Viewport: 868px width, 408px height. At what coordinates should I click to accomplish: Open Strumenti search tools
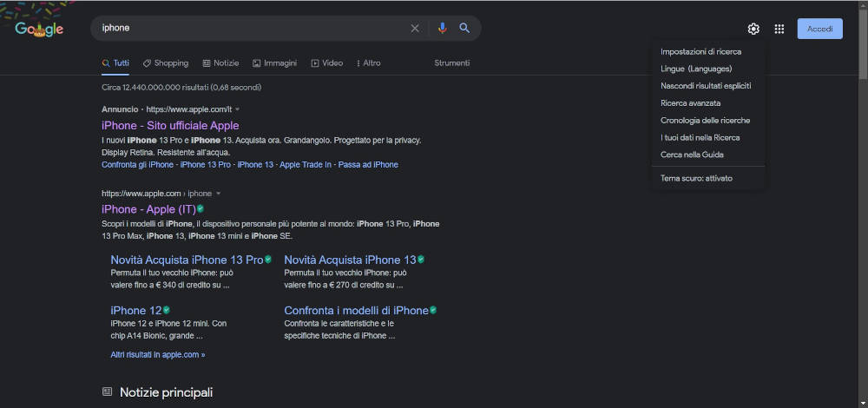tap(451, 63)
